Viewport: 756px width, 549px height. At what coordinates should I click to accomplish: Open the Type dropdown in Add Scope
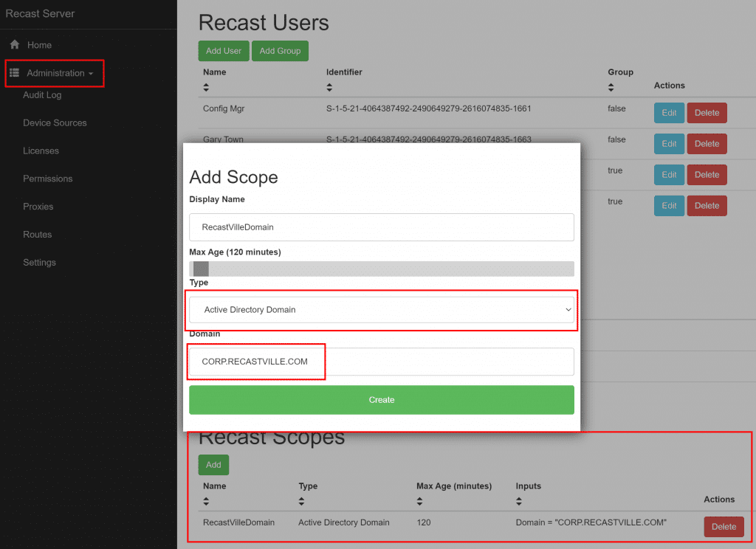pyautogui.click(x=381, y=310)
